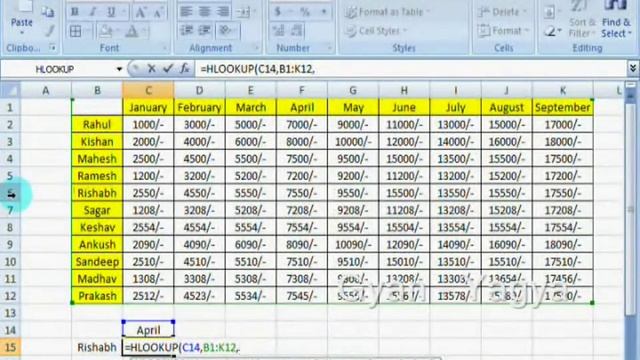Click the Name Box showing HLOOKUP

click(x=54, y=69)
